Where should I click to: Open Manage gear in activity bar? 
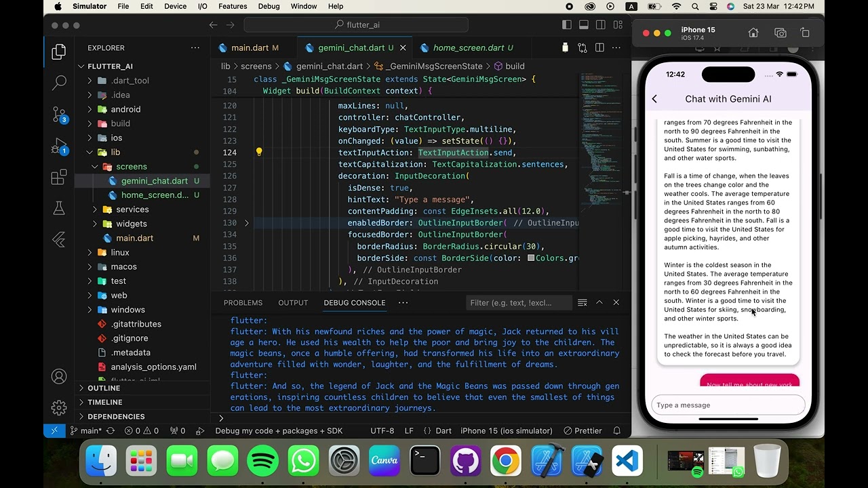pos(59,407)
